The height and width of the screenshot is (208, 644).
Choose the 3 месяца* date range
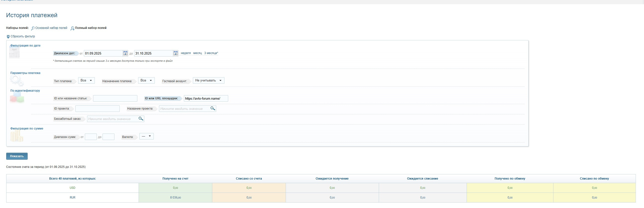tap(211, 53)
